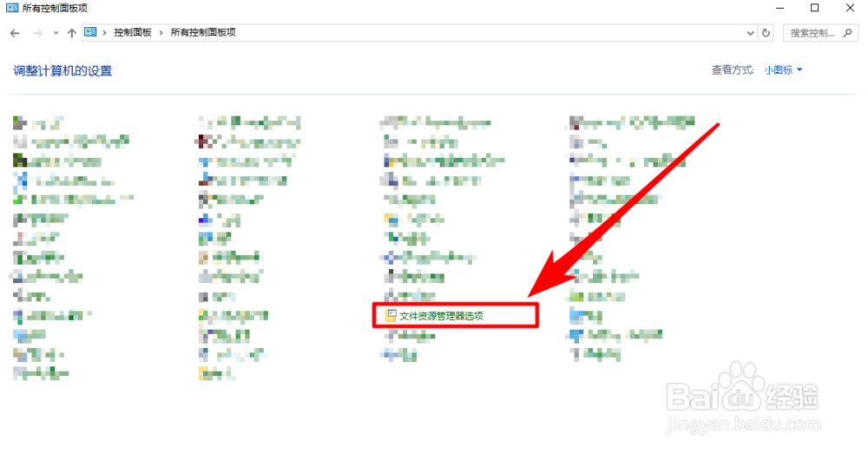
Task: Click the 文件资源管理器选项 folder options icon
Action: 391,316
